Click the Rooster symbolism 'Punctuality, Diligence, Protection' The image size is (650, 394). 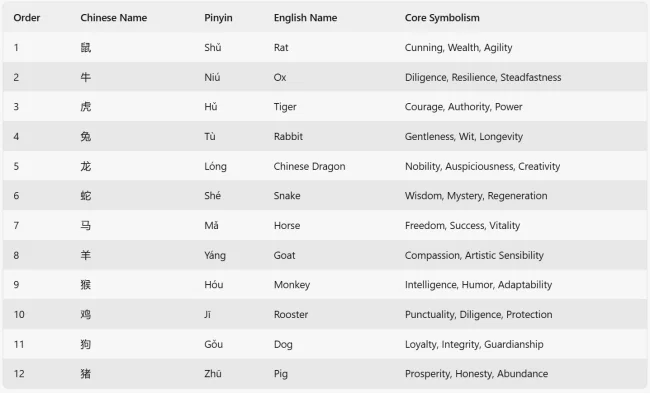pos(478,315)
